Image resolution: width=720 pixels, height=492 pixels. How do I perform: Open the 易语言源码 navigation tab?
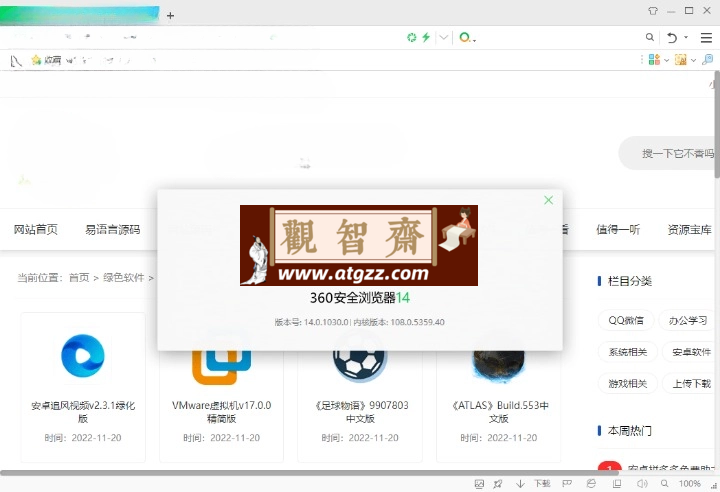pyautogui.click(x=112, y=229)
